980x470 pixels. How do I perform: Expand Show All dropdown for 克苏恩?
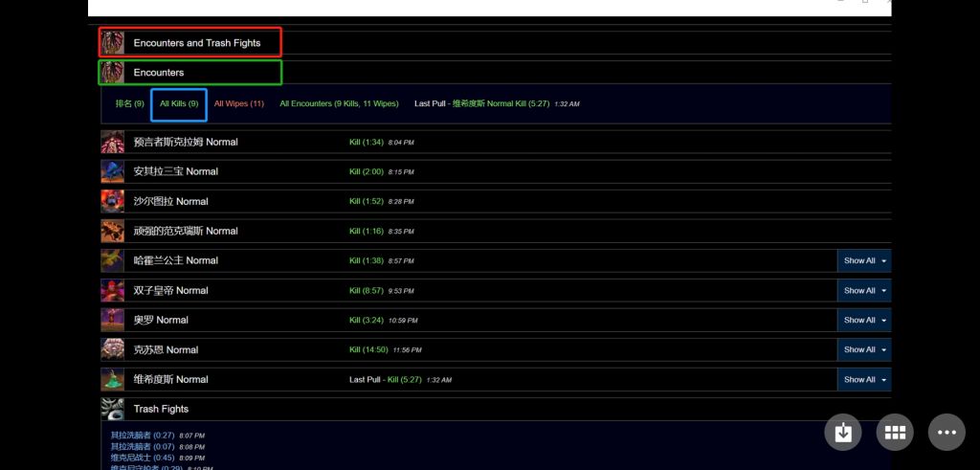[864, 349]
